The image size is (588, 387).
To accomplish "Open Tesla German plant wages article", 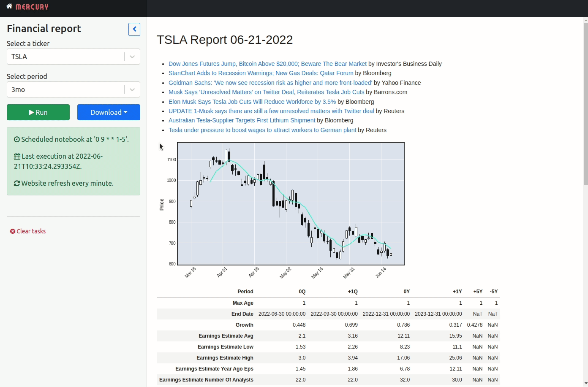I will click(262, 130).
